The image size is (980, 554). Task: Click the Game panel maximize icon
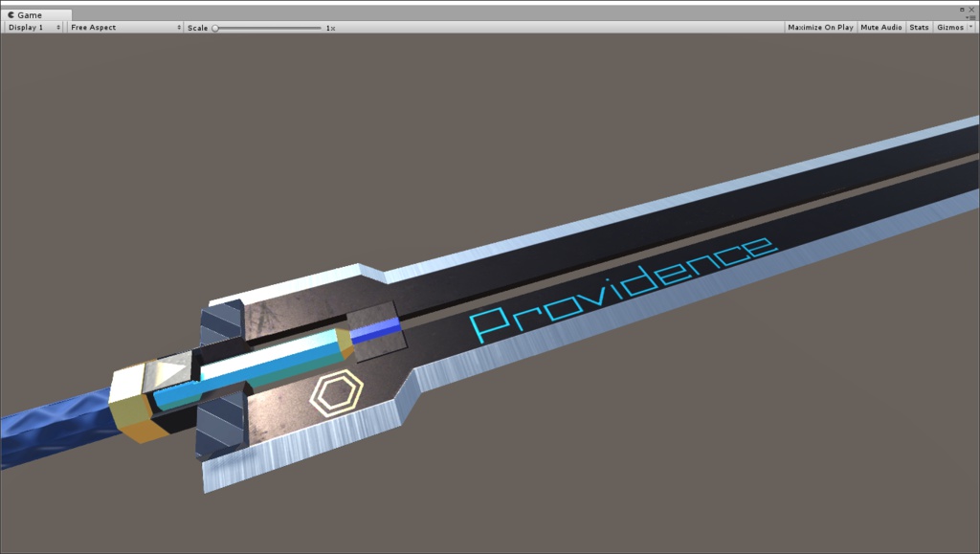point(962,10)
